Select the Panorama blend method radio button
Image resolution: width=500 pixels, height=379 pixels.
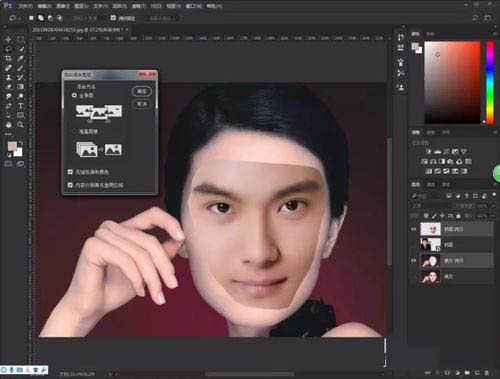tap(74, 96)
